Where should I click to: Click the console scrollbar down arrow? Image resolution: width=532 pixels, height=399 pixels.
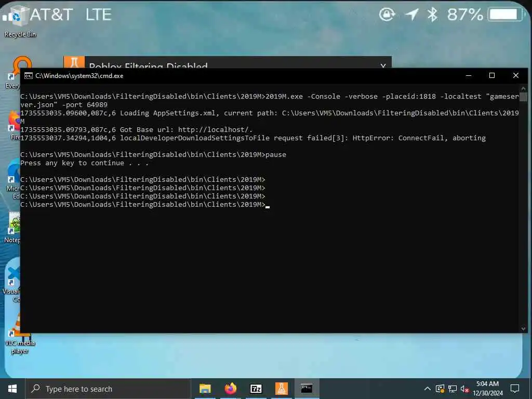point(523,328)
